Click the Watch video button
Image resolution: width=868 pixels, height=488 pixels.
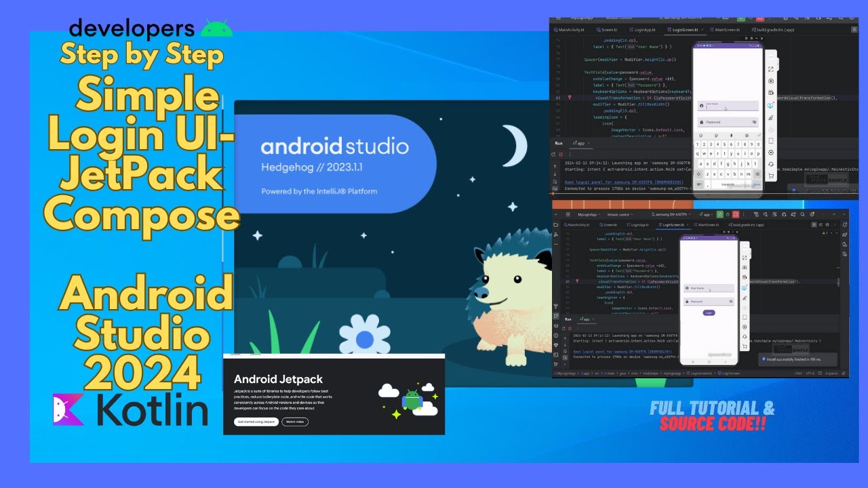pos(295,422)
